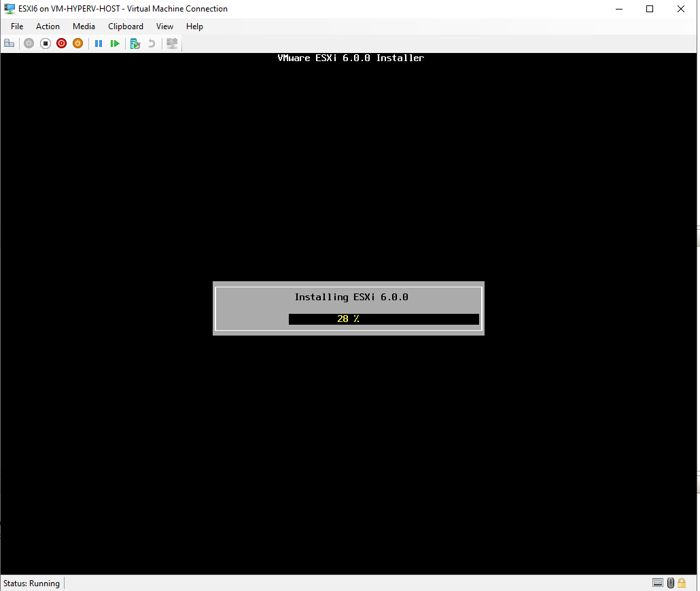Open the Clipboard menu
This screenshot has height=591, width=700.
(126, 26)
